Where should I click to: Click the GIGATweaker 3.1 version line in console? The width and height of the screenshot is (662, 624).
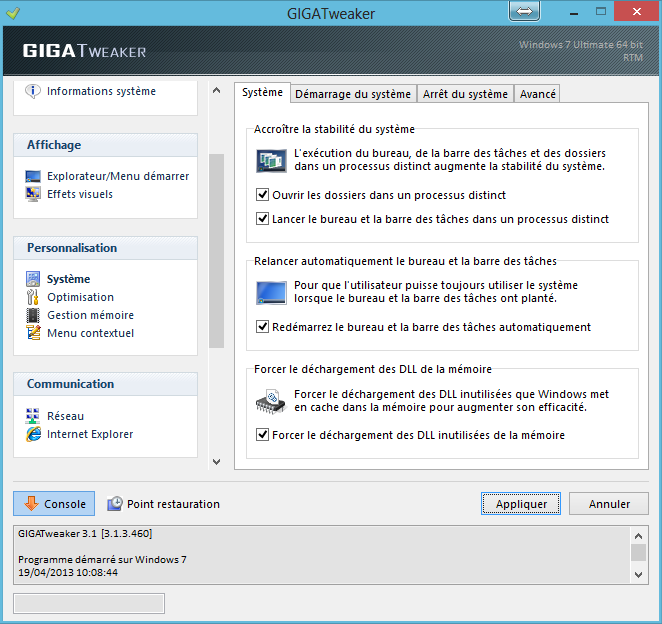click(85, 534)
